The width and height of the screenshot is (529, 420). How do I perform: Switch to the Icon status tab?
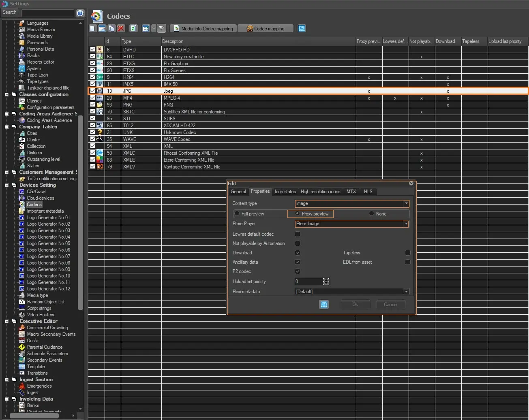[x=285, y=192]
